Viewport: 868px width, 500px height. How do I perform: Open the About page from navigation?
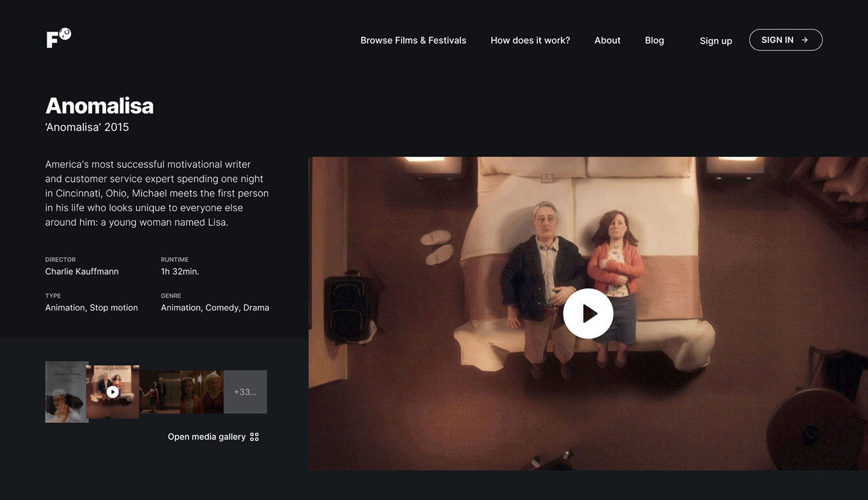tap(607, 40)
